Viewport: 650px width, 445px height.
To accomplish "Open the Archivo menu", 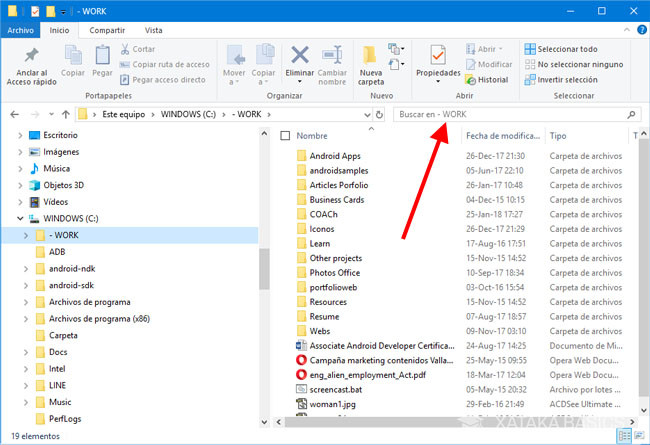I will (20, 31).
